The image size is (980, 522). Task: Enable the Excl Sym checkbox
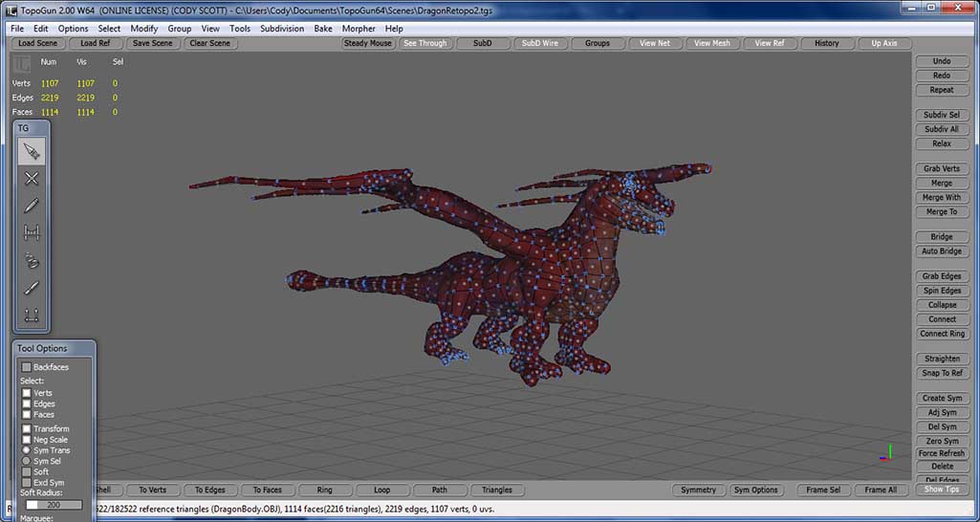click(26, 483)
